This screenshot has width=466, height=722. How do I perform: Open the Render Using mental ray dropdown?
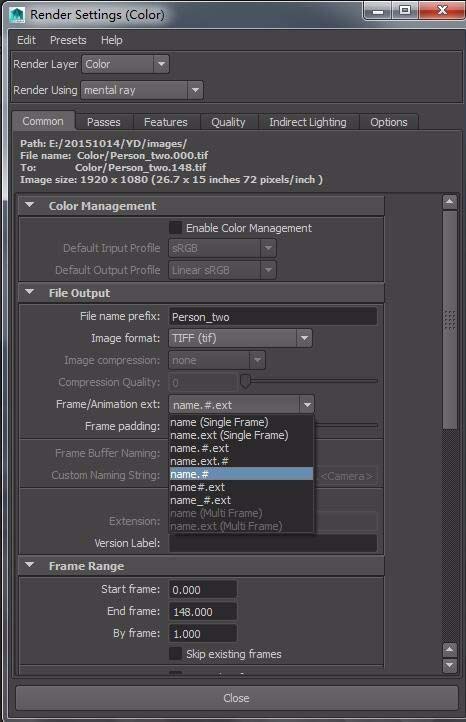[142, 90]
